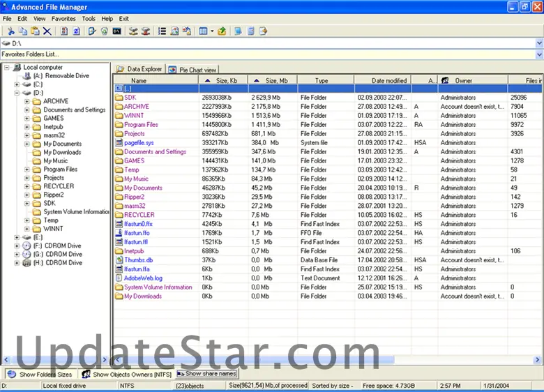
Task: Open the Favorites Folders List dropdown
Action: (x=539, y=54)
